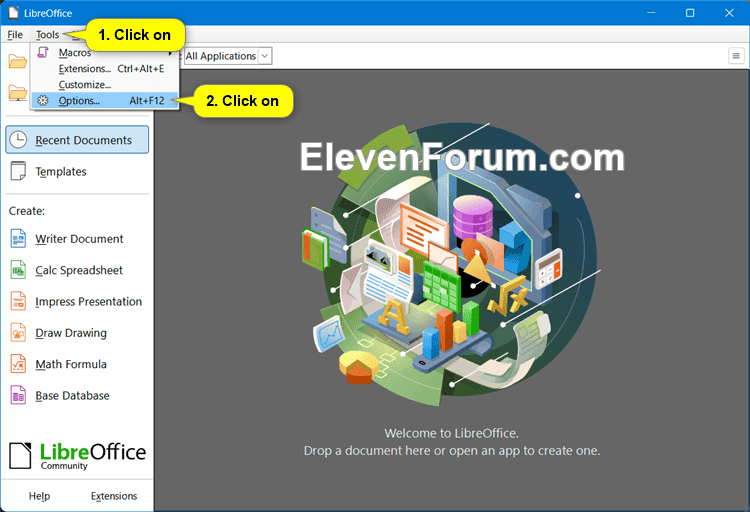This screenshot has height=512, width=750.
Task: Create a new Writer Document
Action: click(79, 239)
